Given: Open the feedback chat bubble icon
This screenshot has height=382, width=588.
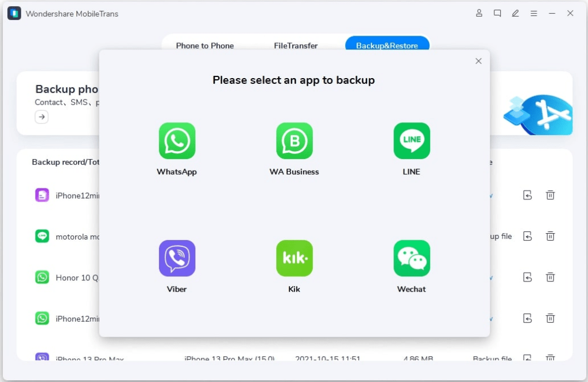Looking at the screenshot, I should click(497, 13).
